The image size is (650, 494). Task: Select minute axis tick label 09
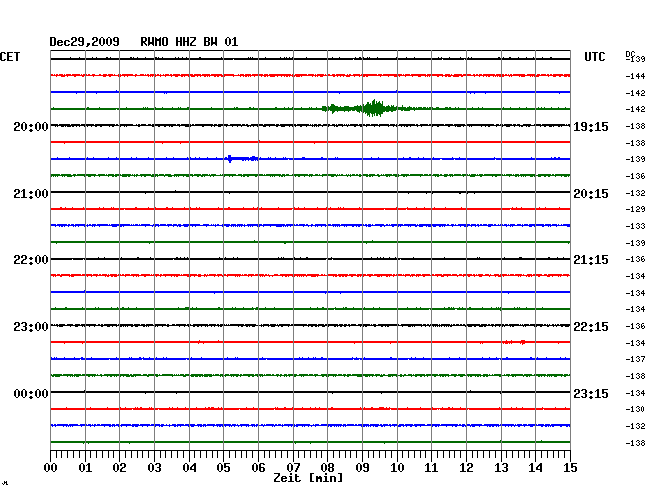[362, 467]
